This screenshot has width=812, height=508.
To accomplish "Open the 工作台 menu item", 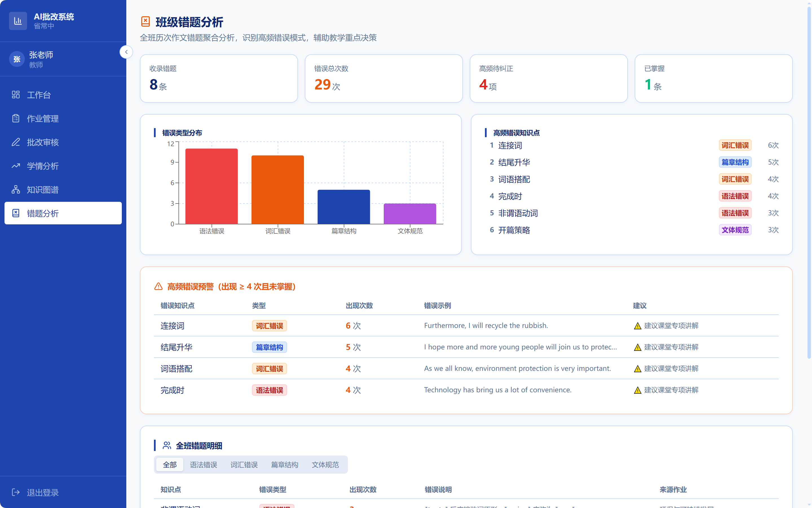I will [63, 95].
